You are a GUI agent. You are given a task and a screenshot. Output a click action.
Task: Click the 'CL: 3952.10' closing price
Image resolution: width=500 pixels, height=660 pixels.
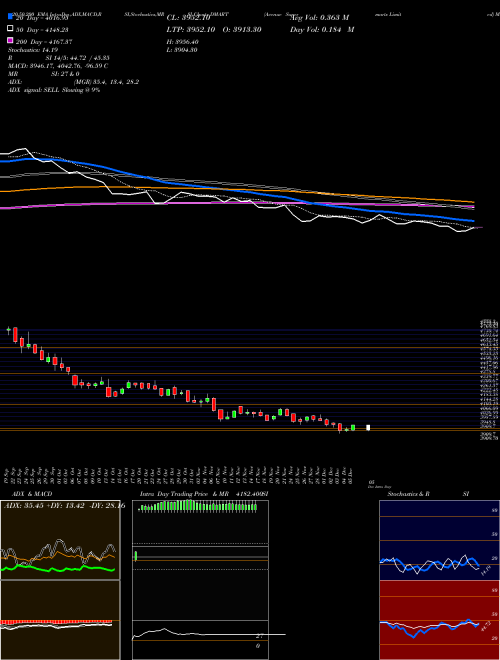click(x=188, y=18)
